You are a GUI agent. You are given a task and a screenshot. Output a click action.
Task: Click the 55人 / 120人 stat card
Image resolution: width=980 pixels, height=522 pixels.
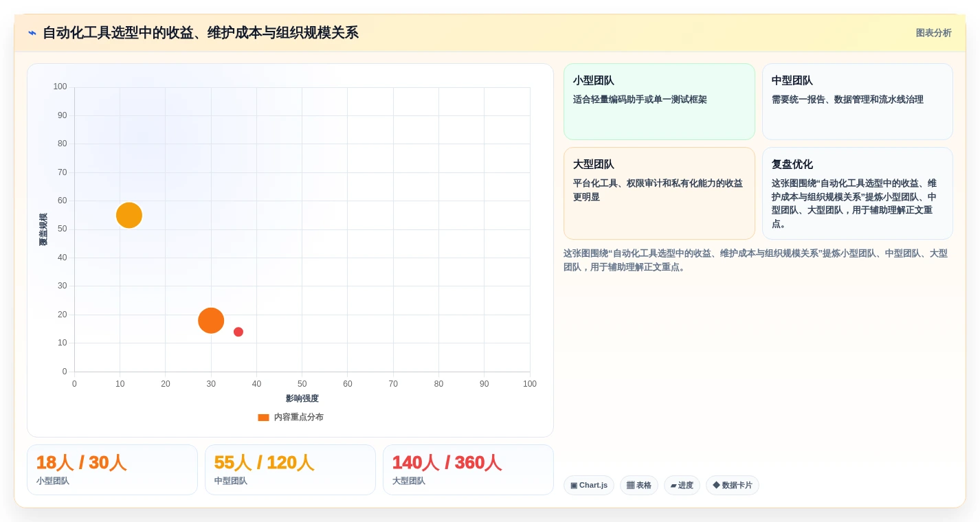click(x=290, y=470)
